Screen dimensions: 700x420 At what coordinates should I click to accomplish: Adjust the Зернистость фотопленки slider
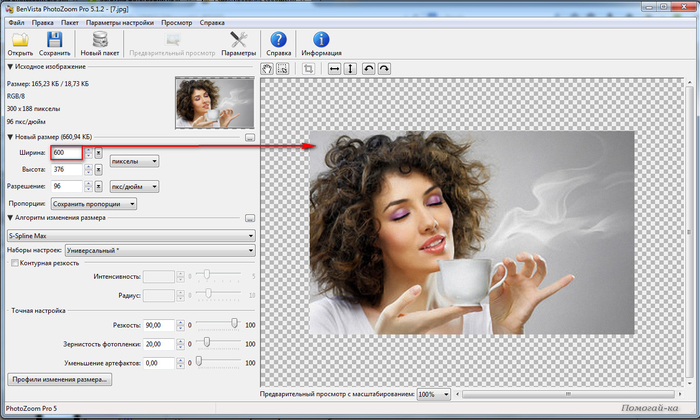pos(207,342)
